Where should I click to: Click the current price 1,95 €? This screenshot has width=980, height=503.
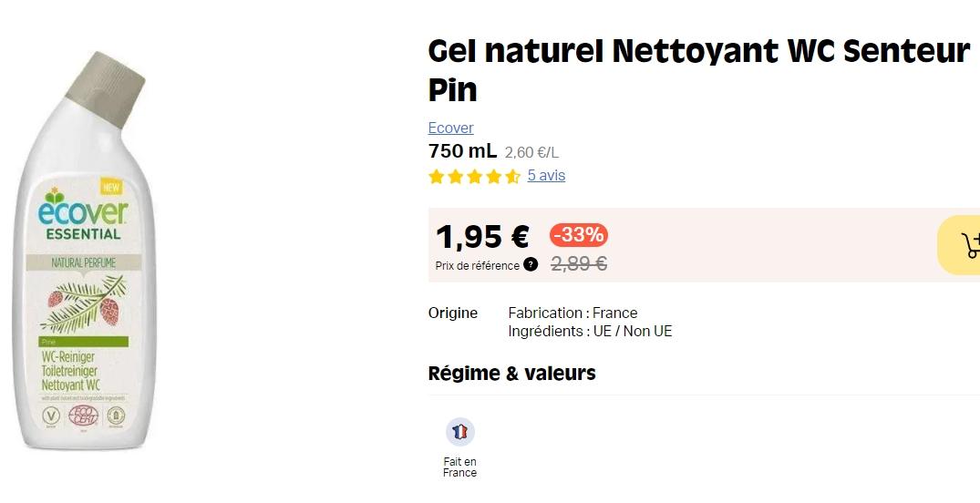[x=482, y=237]
